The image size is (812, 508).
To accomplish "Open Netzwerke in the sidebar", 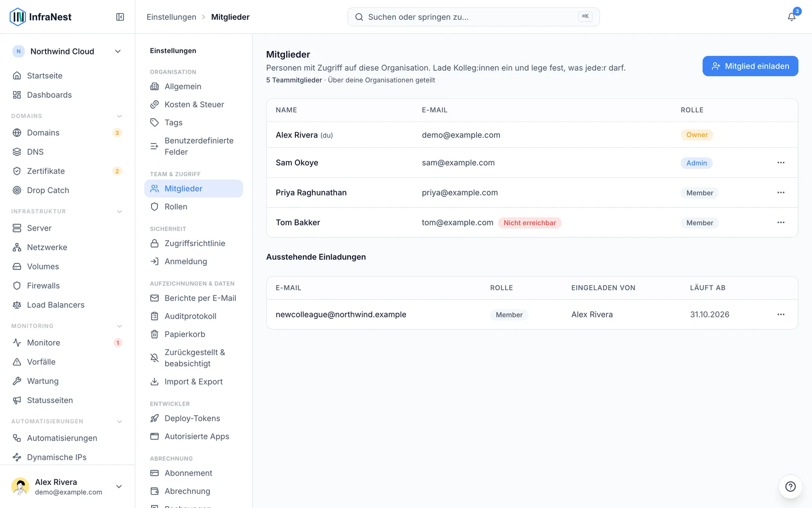I will pyautogui.click(x=67, y=247).
